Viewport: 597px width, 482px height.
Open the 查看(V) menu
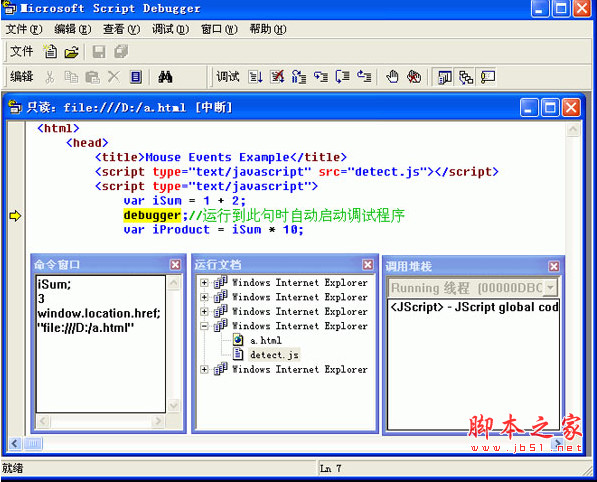click(x=121, y=29)
